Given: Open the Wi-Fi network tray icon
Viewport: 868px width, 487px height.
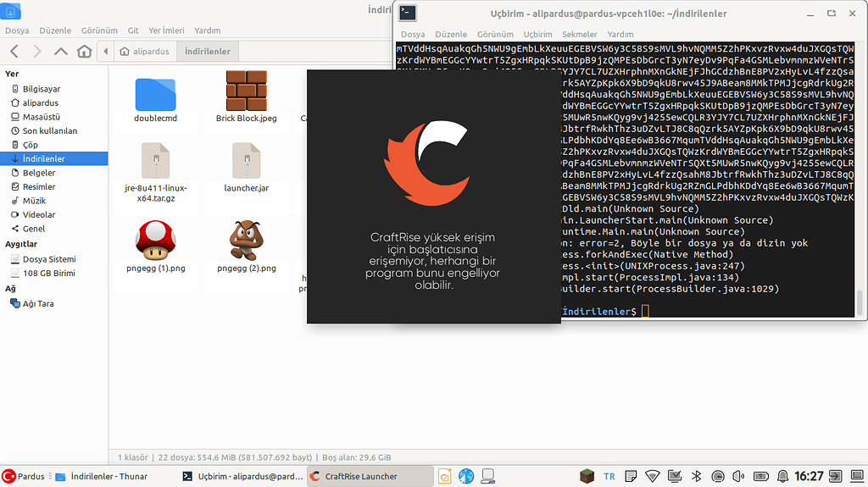Looking at the screenshot, I should tap(652, 477).
